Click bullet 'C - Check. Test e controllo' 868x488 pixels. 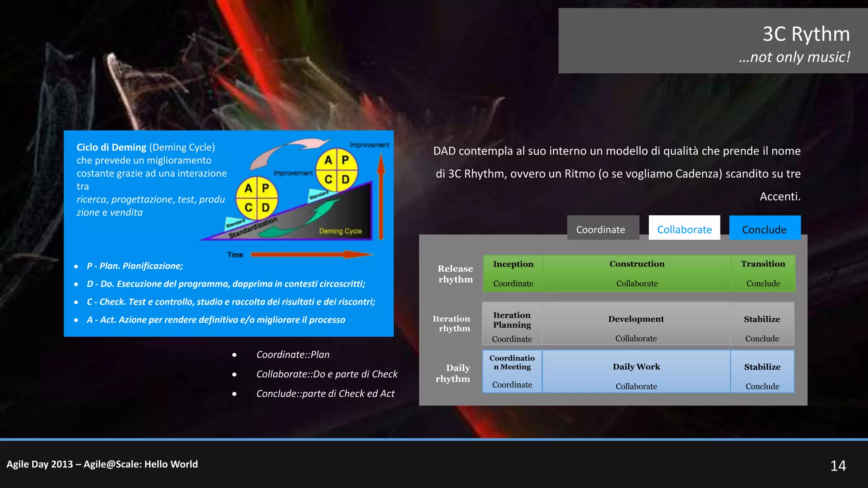tap(231, 302)
